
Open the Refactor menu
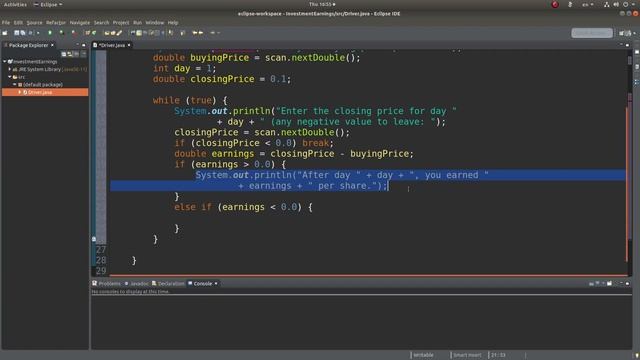56,22
